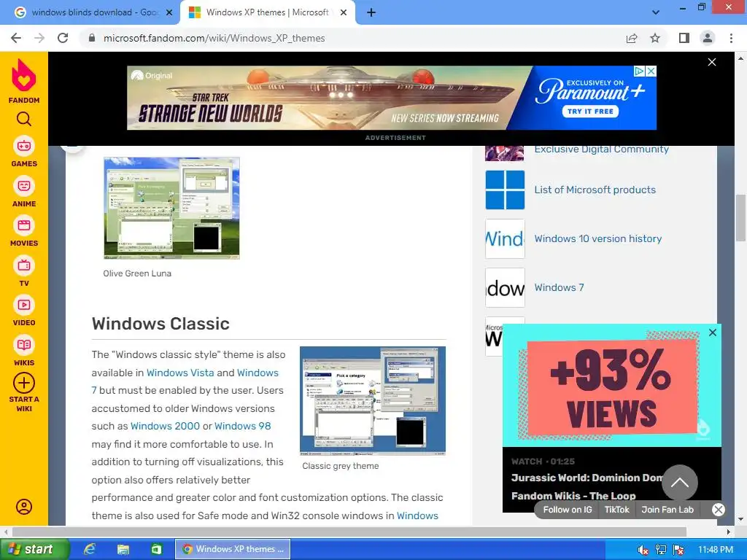Open Fandom sidebar search magnifier

24,119
